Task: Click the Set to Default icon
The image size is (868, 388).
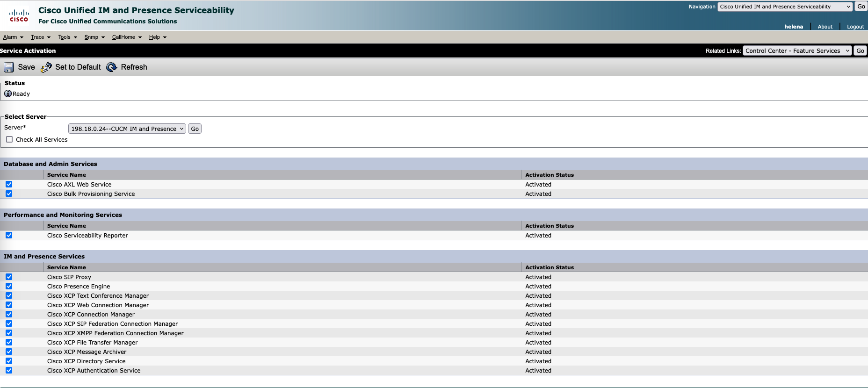Action: coord(46,67)
